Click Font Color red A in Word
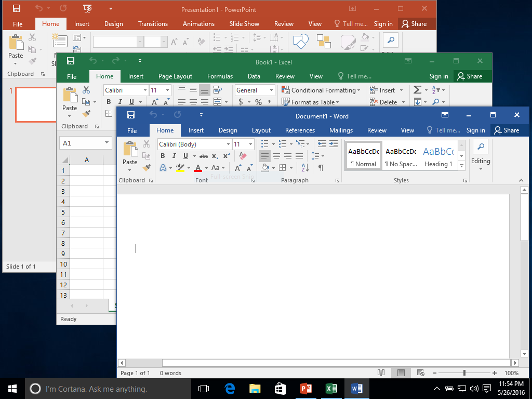 tap(198, 168)
